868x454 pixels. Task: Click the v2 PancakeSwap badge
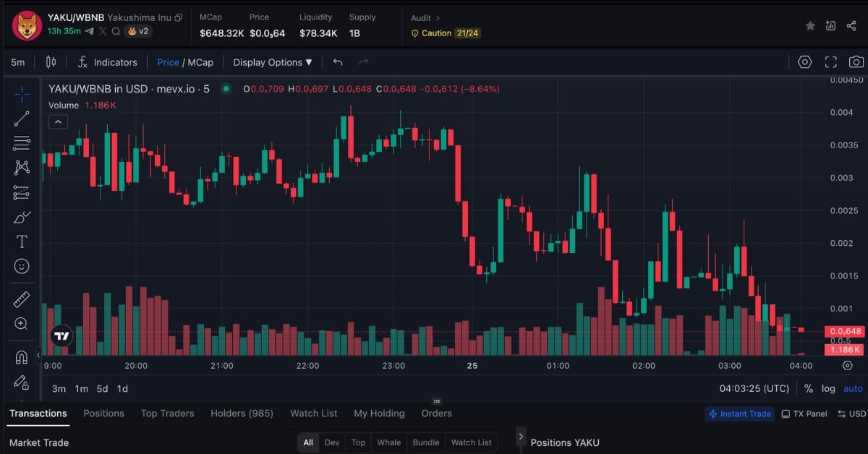coord(139,31)
